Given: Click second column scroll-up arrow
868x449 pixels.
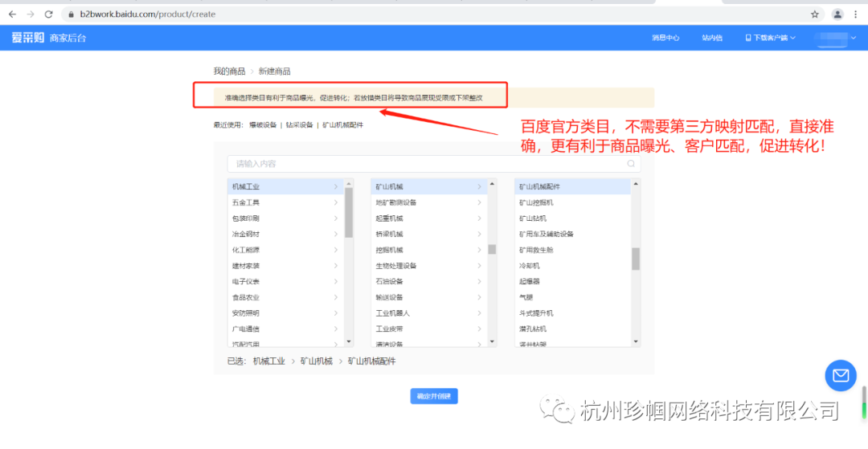Looking at the screenshot, I should [492, 183].
